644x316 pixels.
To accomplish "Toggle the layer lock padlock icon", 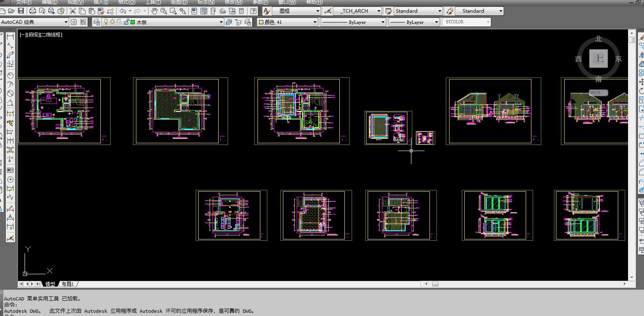I will [x=127, y=22].
